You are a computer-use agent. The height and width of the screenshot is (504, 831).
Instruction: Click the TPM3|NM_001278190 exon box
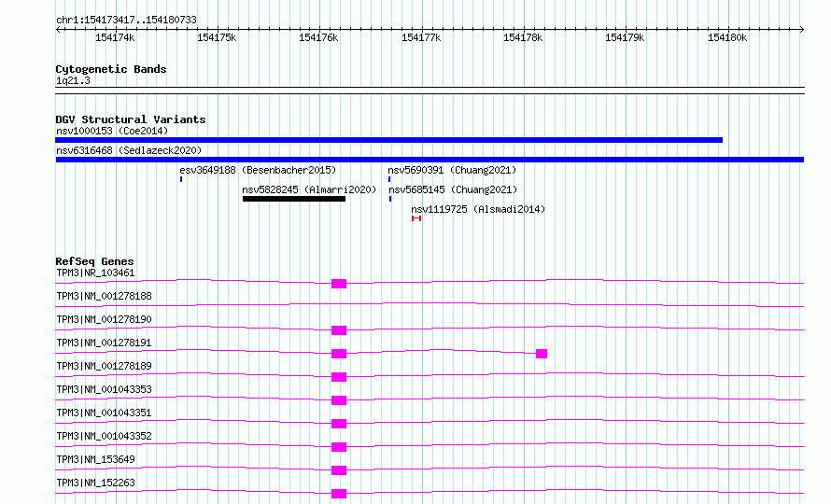339,330
